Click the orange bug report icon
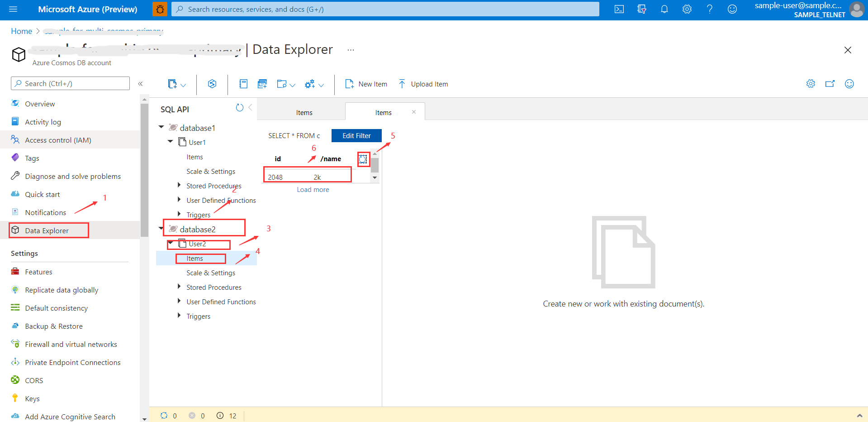Viewport: 868px width, 422px height. (160, 9)
